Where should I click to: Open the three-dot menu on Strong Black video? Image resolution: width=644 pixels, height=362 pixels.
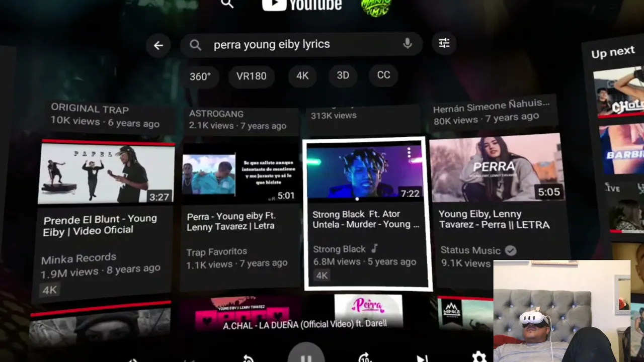click(x=409, y=152)
